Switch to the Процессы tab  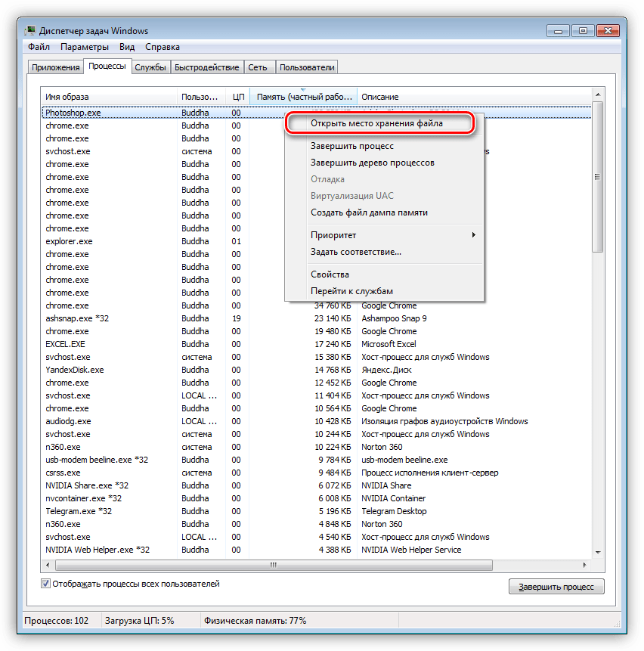(107, 66)
